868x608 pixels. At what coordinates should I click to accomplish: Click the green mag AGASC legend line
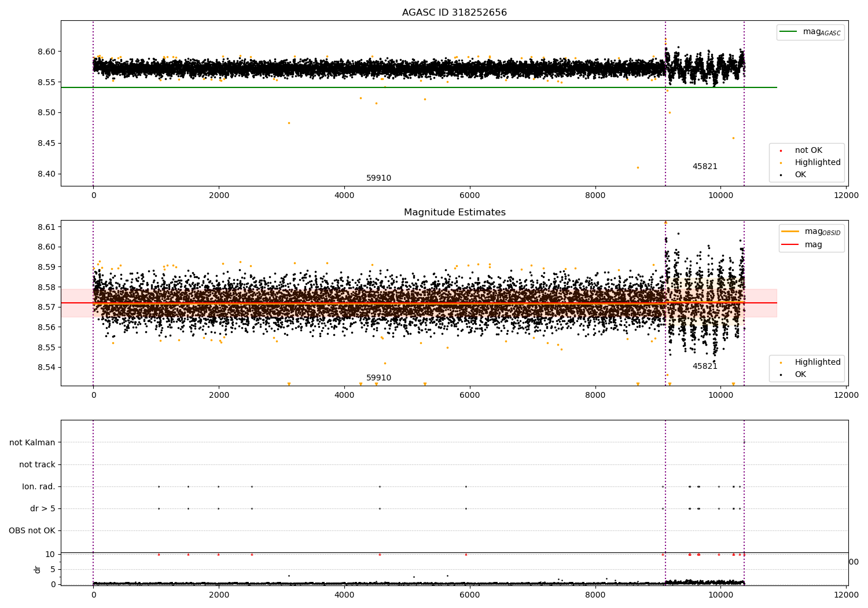(789, 32)
